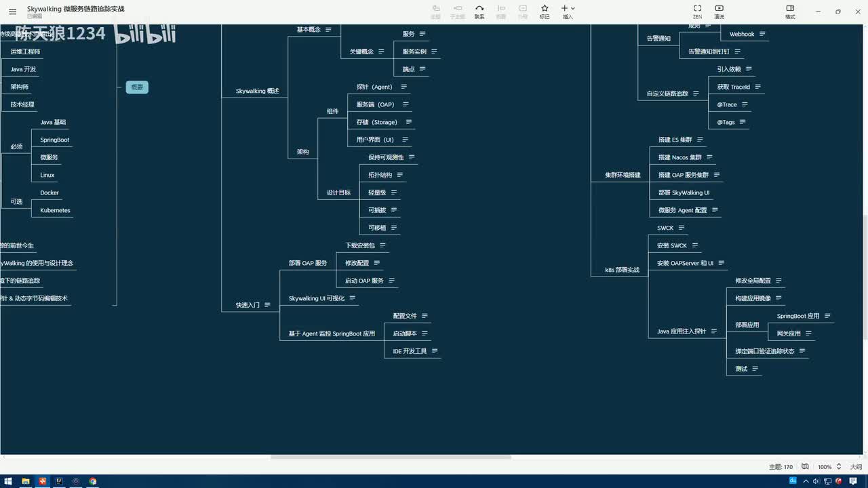Toggle the 格式 format panel
The width and height of the screenshot is (868, 488).
(790, 12)
